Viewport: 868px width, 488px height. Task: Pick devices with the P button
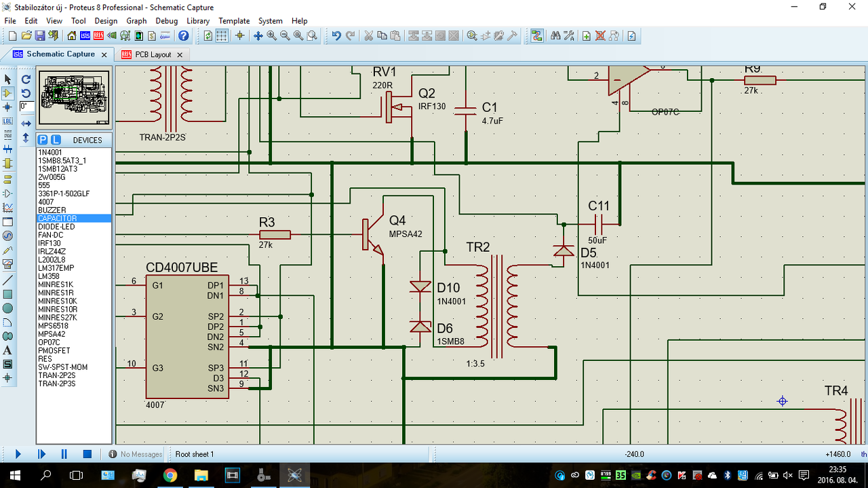point(43,140)
